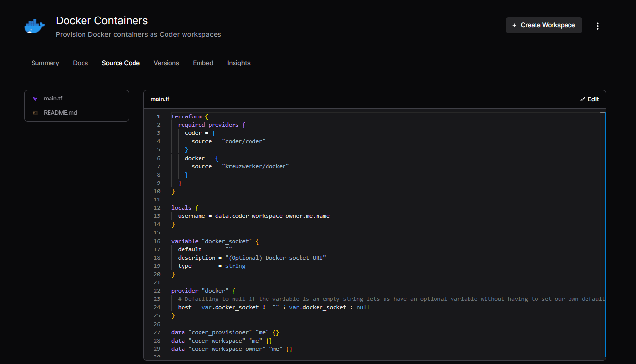
Task: Click "docker = {" on line 6
Action: tap(201, 158)
